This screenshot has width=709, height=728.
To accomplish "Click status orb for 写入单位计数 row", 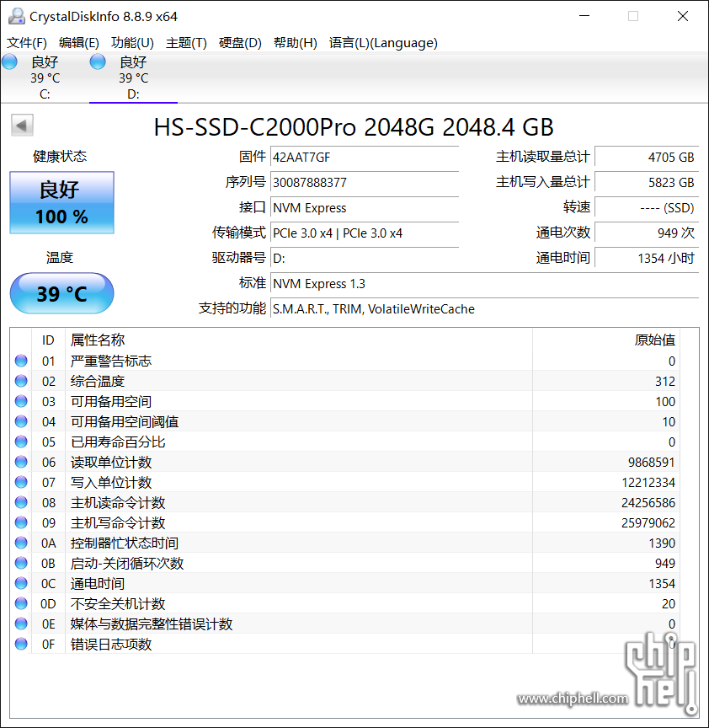I will [x=21, y=483].
